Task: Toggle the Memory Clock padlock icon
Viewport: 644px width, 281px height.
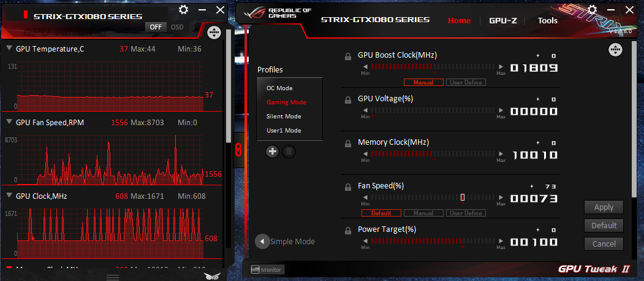Action: (x=348, y=144)
